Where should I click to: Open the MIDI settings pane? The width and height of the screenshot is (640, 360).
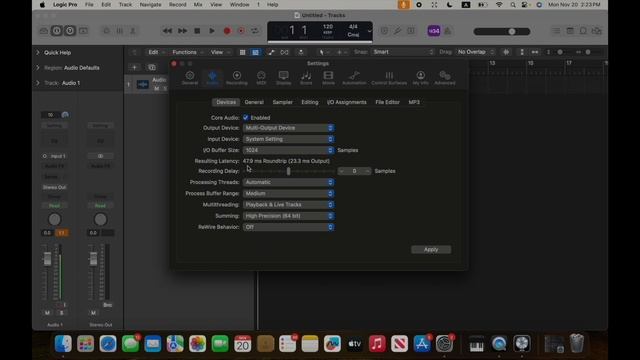[x=261, y=78]
